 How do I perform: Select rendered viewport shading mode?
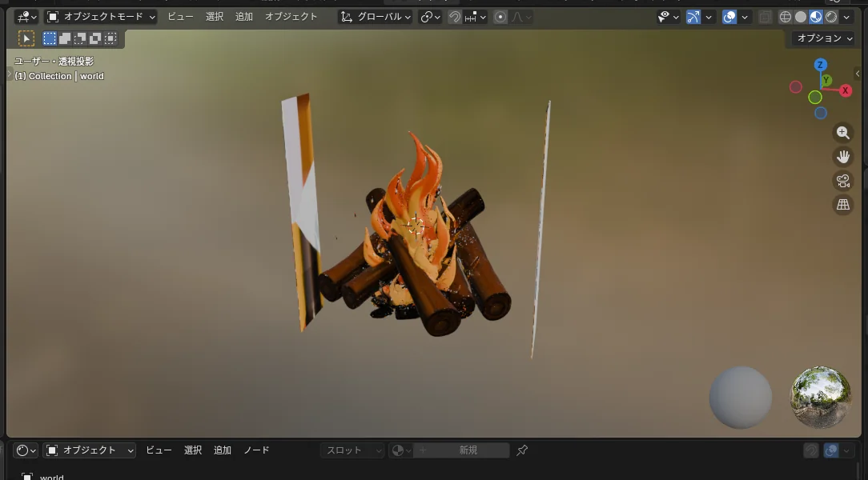(x=832, y=17)
